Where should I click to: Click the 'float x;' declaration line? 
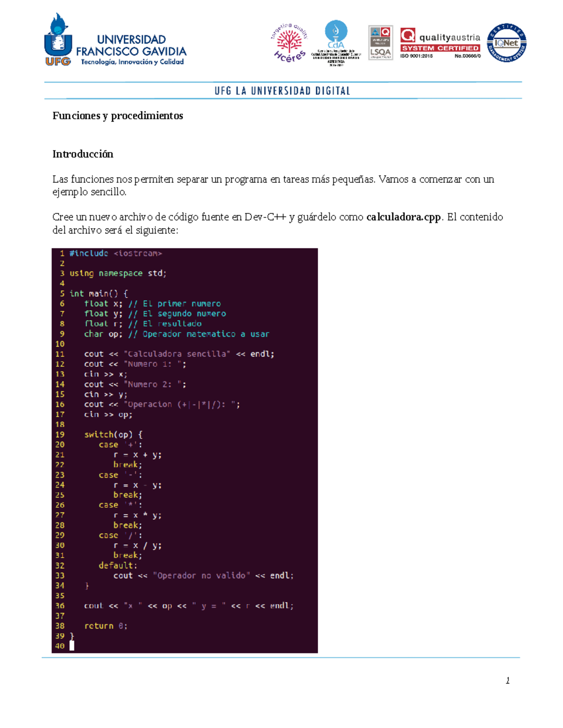[152, 304]
